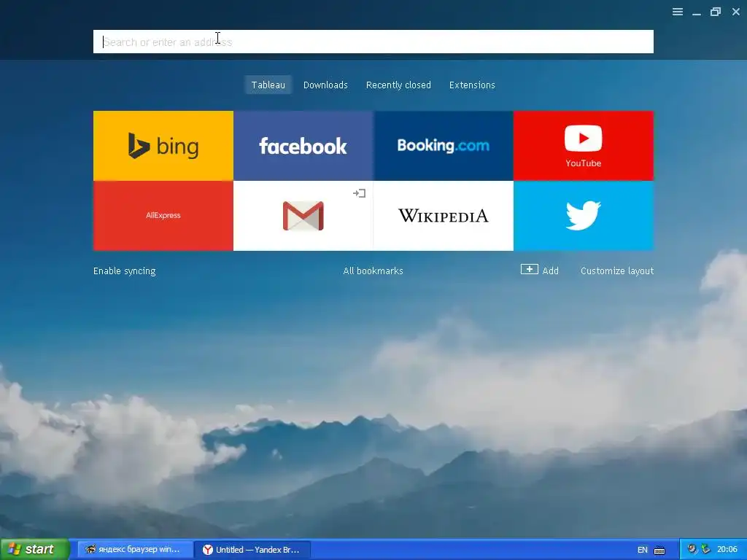Open the AliExpress tile
The height and width of the screenshot is (560, 747).
163,216
